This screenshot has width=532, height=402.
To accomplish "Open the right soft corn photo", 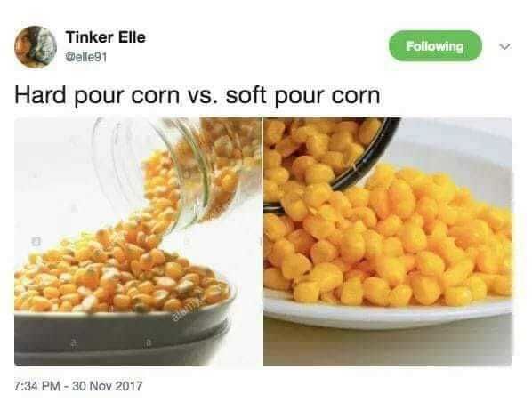I will click(388, 242).
